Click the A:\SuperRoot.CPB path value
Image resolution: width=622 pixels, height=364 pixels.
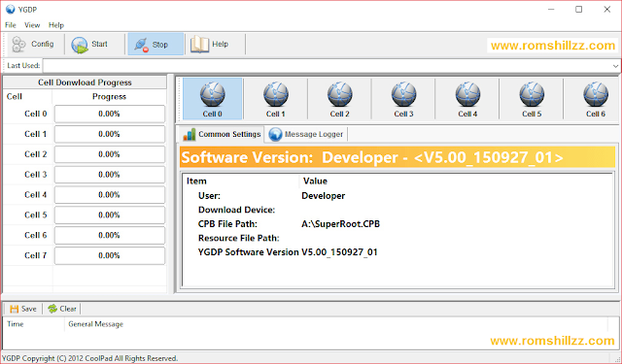point(340,224)
